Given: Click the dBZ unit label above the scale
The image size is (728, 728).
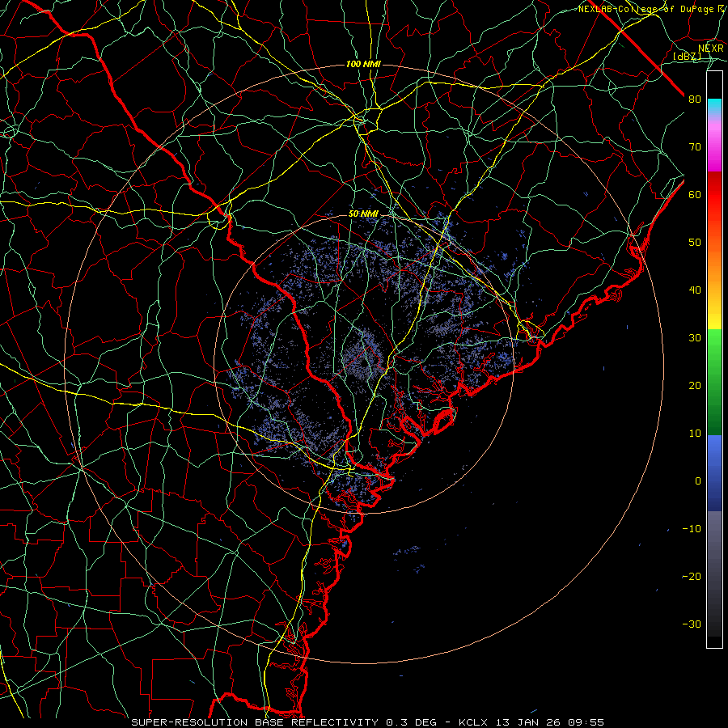Looking at the screenshot, I should (687, 57).
